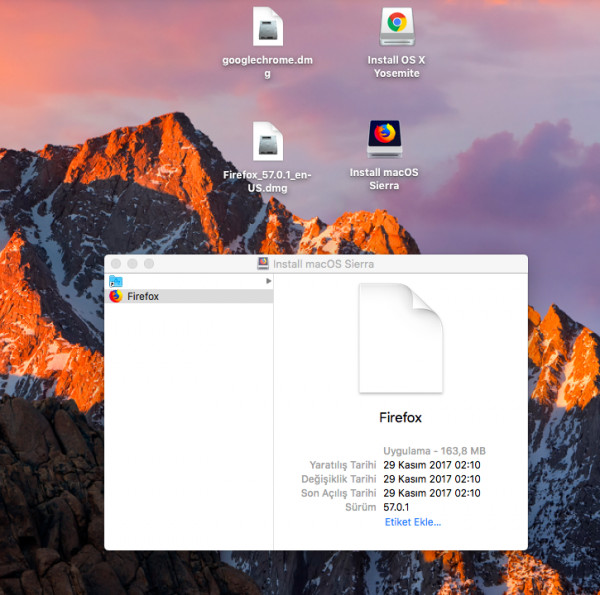The width and height of the screenshot is (600, 595).
Task: Click the Install macOS Sierra desktop label
Action: 384,179
